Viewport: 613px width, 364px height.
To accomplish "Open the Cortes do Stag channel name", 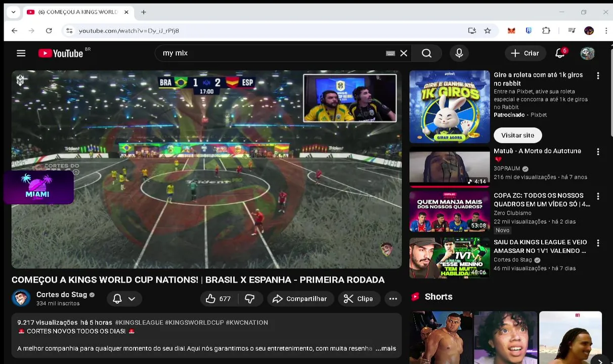I will 62,295.
